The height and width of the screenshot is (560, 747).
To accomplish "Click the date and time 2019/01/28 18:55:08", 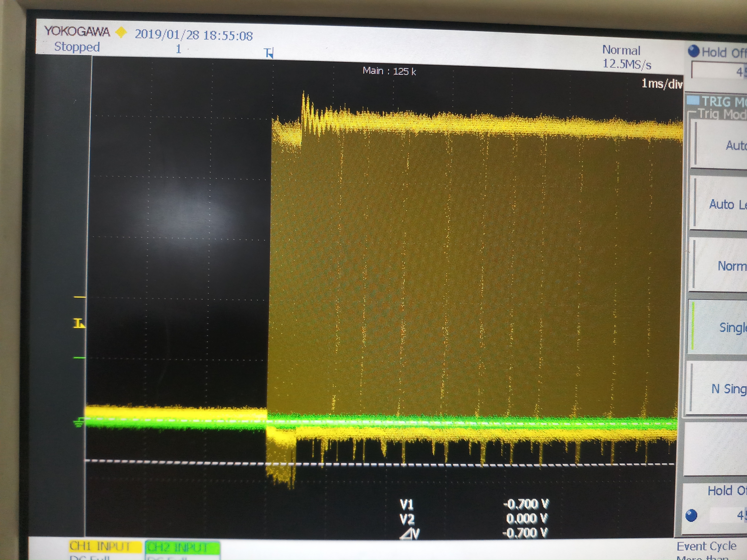I will 194,35.
